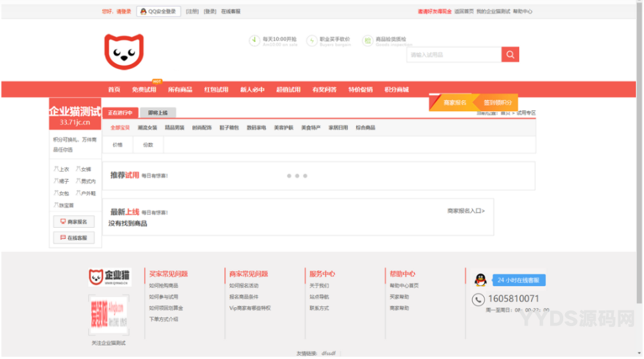The height and width of the screenshot is (359, 644).
Task: Click the 邀请好友得现金 link
Action: coord(435,12)
